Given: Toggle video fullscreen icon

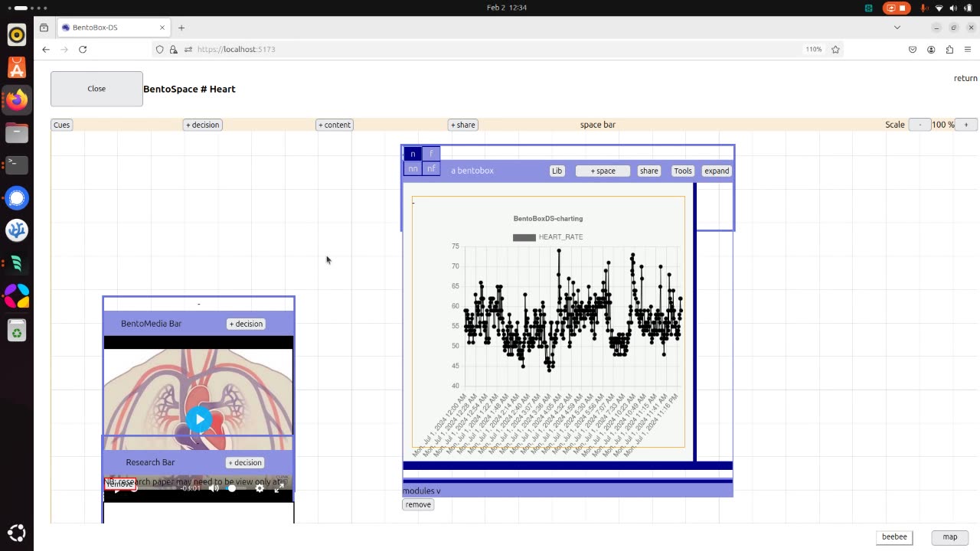Looking at the screenshot, I should pyautogui.click(x=279, y=488).
